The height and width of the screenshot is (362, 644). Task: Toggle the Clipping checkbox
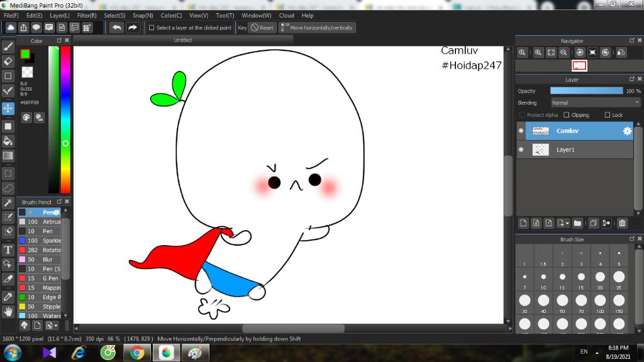(567, 115)
